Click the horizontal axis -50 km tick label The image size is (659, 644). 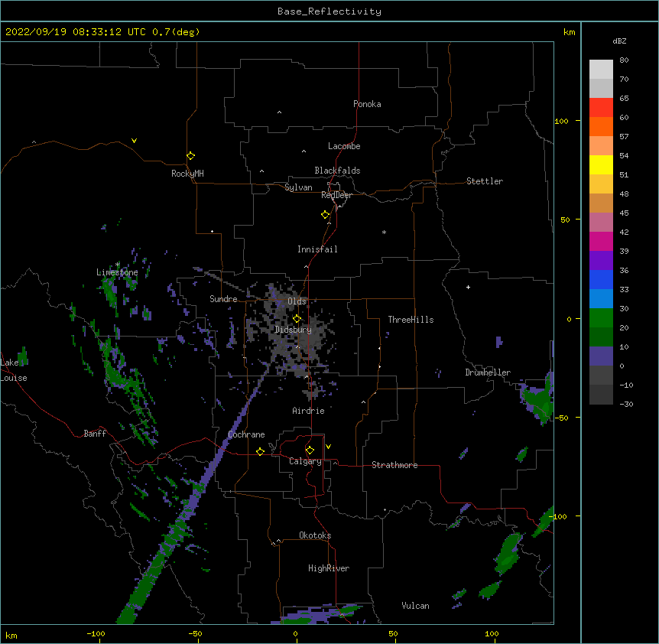coord(195,633)
